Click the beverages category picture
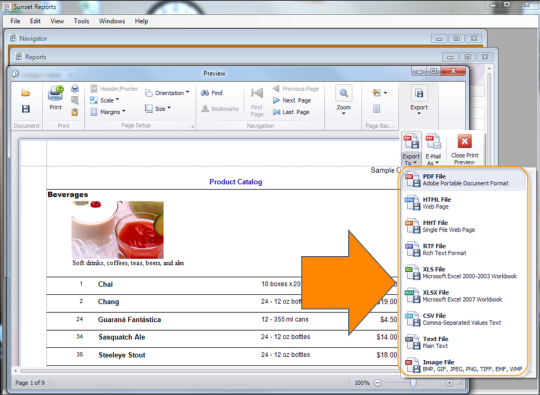This screenshot has width=540, height=395. [x=117, y=230]
